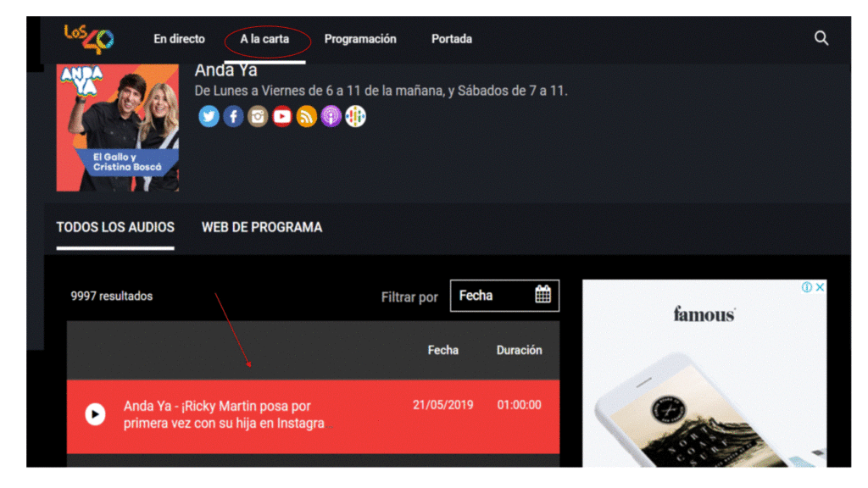Click the Fecha date filter field

(x=504, y=296)
